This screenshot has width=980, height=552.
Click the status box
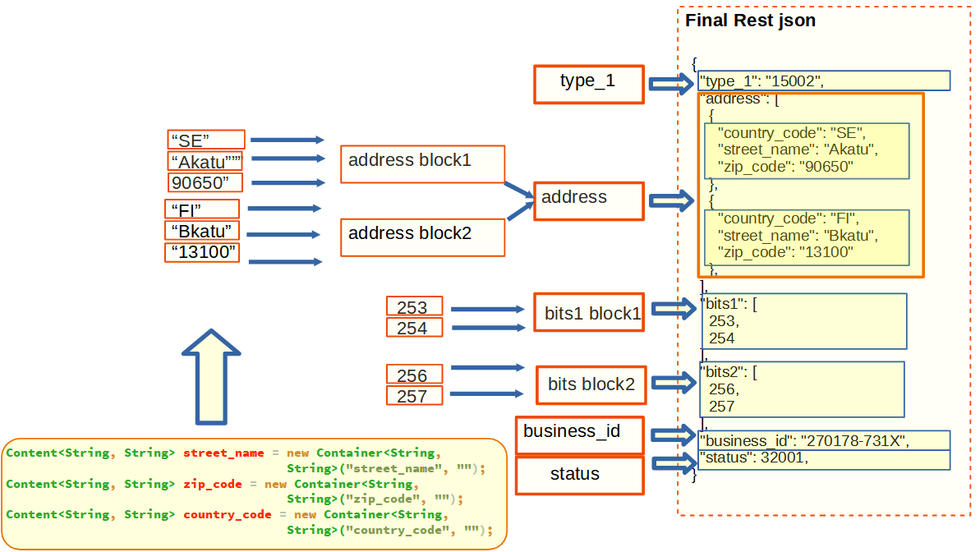click(x=579, y=476)
